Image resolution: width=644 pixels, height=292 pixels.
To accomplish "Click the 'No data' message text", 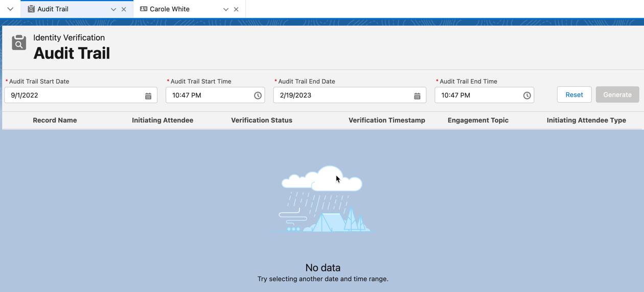I will click(323, 267).
